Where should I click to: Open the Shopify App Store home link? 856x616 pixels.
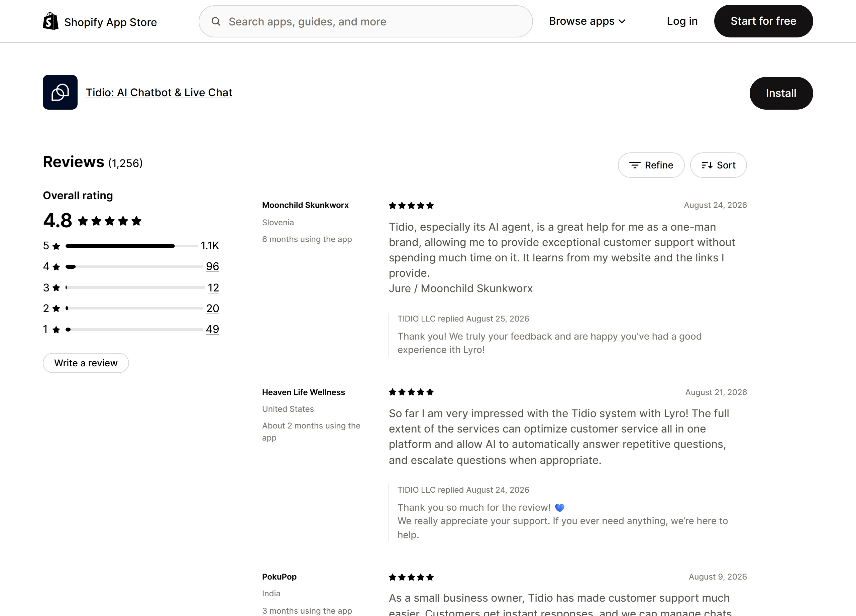pos(100,21)
